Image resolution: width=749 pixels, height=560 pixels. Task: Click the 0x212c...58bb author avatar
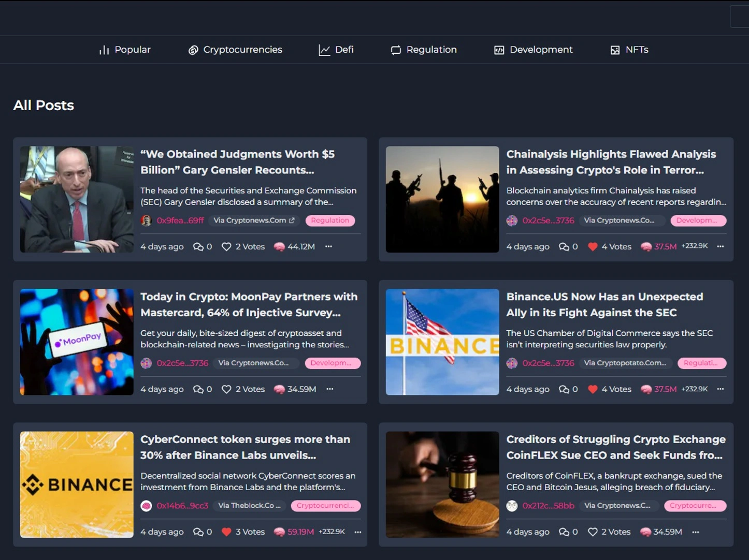[512, 506]
